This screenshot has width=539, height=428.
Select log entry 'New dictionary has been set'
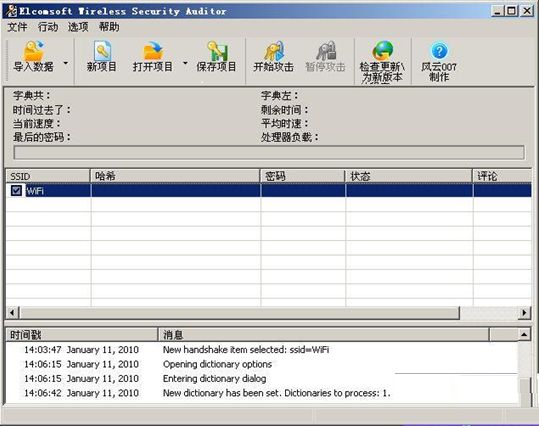point(277,393)
